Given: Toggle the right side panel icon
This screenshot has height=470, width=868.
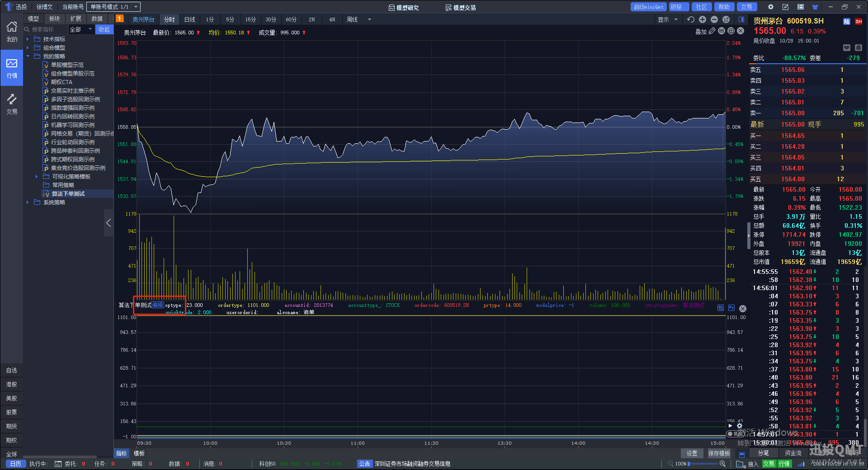Looking at the screenshot, I should 741,19.
